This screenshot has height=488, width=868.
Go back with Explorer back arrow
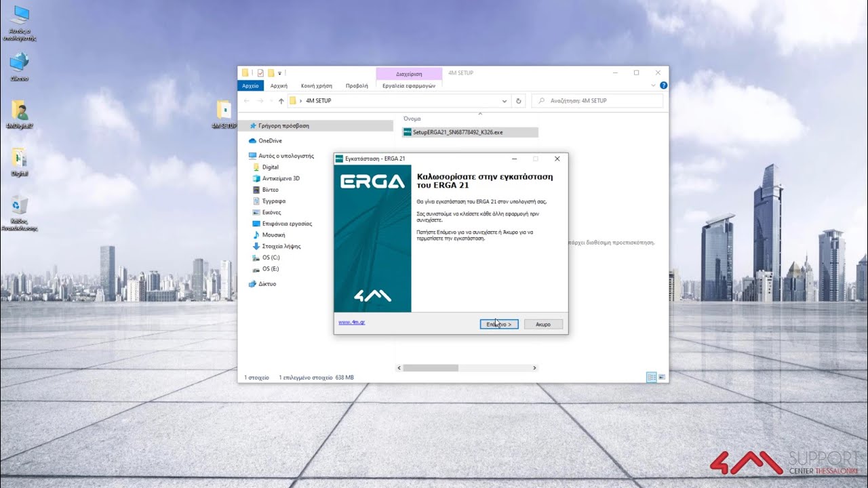pos(247,101)
